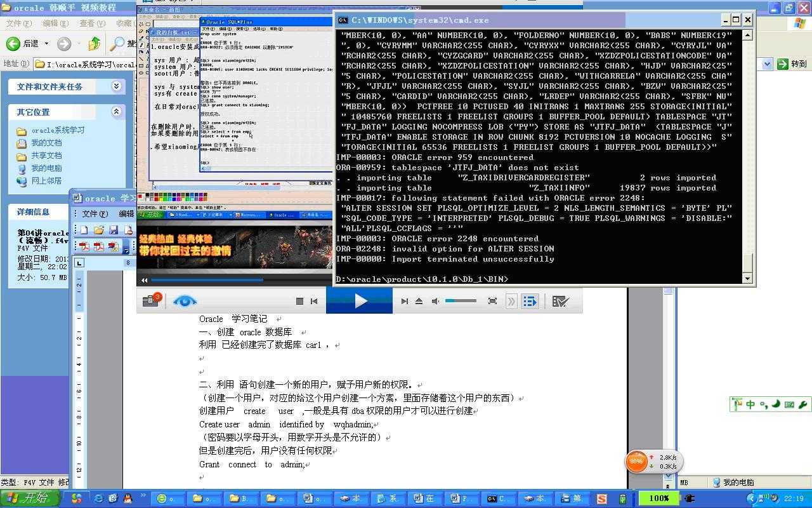The image size is (812, 508).
Task: Skip to previous video track
Action: coord(314,301)
